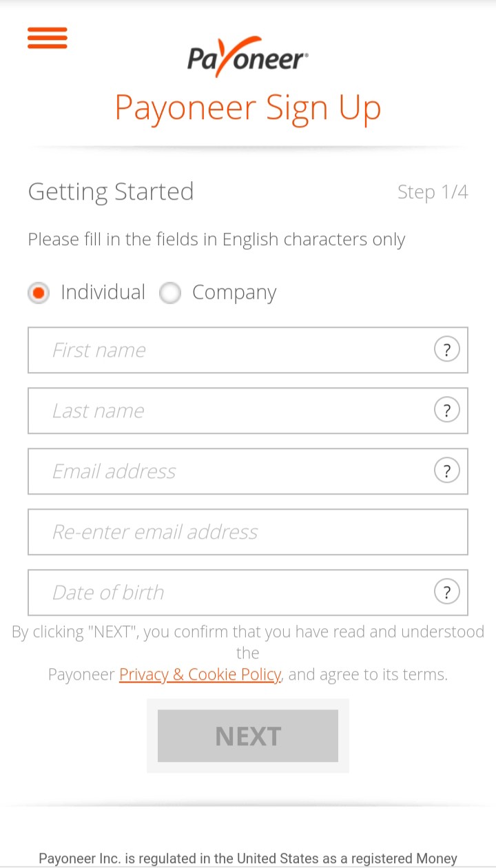The height and width of the screenshot is (868, 496).
Task: Click the Payoneer Sign Up heading
Action: pos(248,108)
